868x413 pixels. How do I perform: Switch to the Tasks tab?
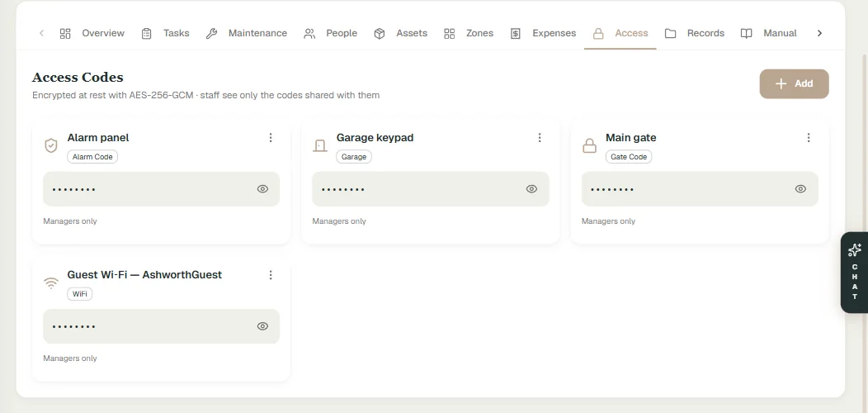tap(166, 33)
